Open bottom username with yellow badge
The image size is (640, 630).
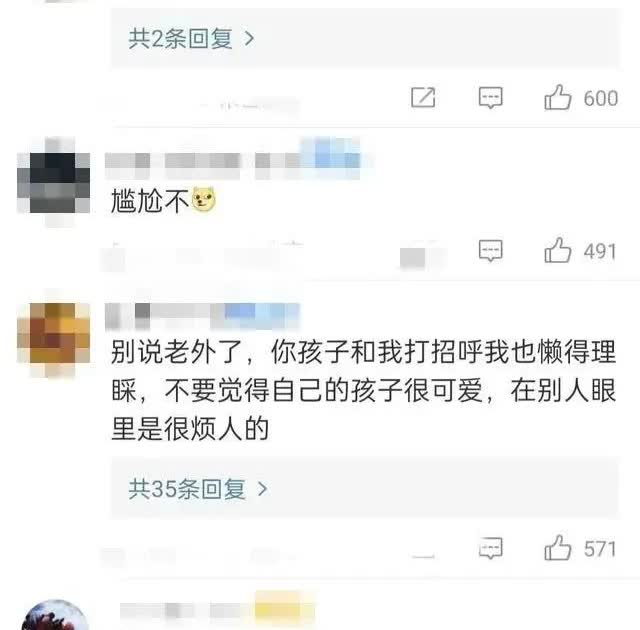click(217, 610)
